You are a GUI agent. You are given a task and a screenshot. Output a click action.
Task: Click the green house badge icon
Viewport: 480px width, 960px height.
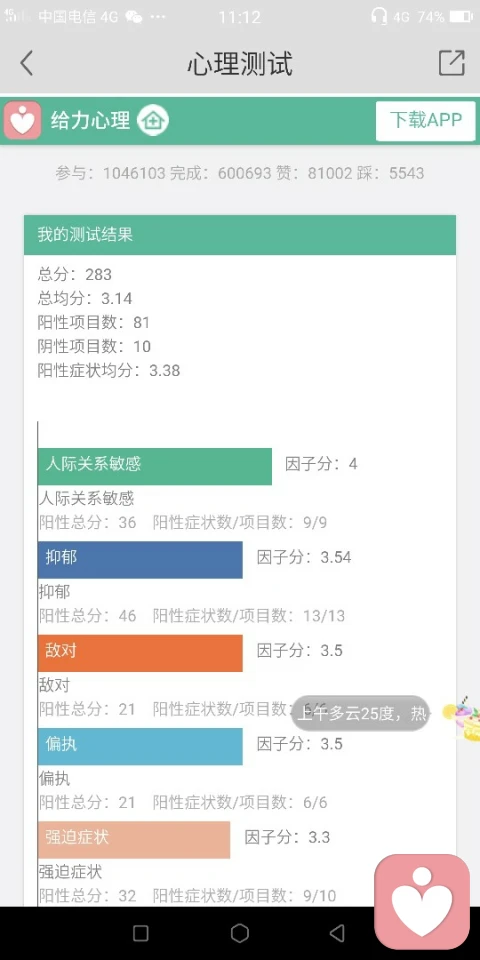pyautogui.click(x=152, y=120)
